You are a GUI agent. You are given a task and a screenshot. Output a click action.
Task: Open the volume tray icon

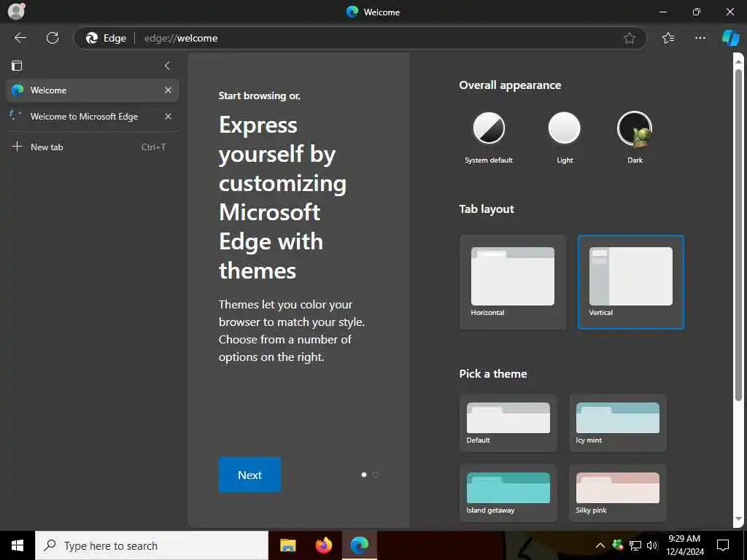pyautogui.click(x=652, y=545)
